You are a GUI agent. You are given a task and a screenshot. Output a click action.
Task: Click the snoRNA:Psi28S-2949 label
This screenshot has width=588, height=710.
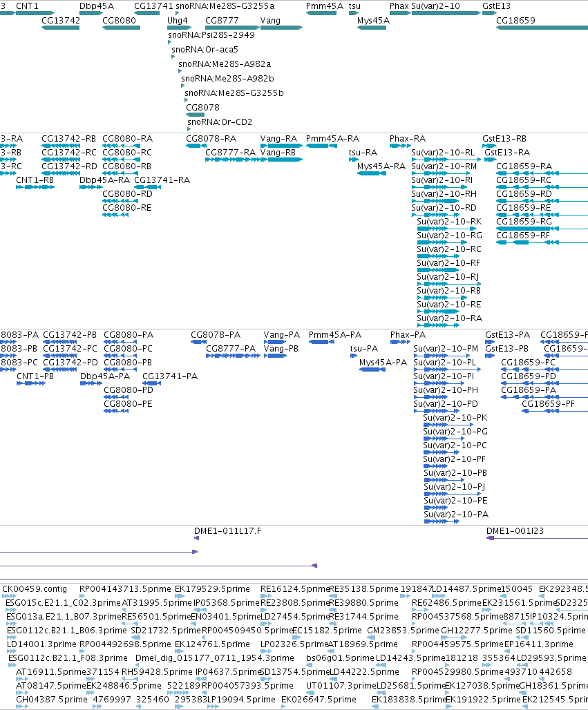click(x=211, y=35)
